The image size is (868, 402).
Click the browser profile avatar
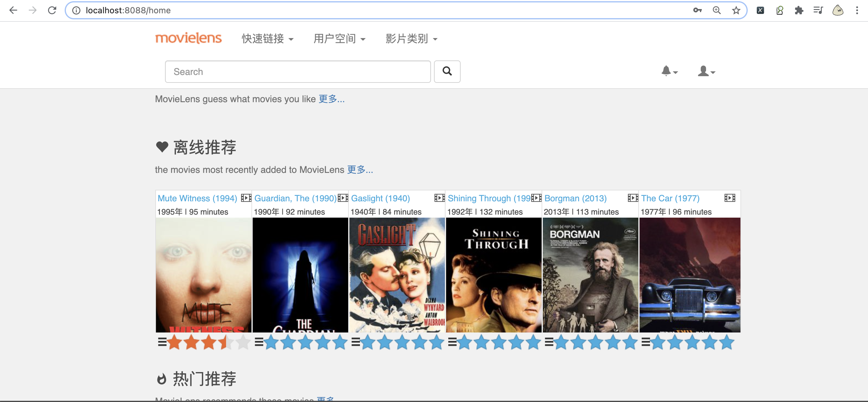pos(838,11)
